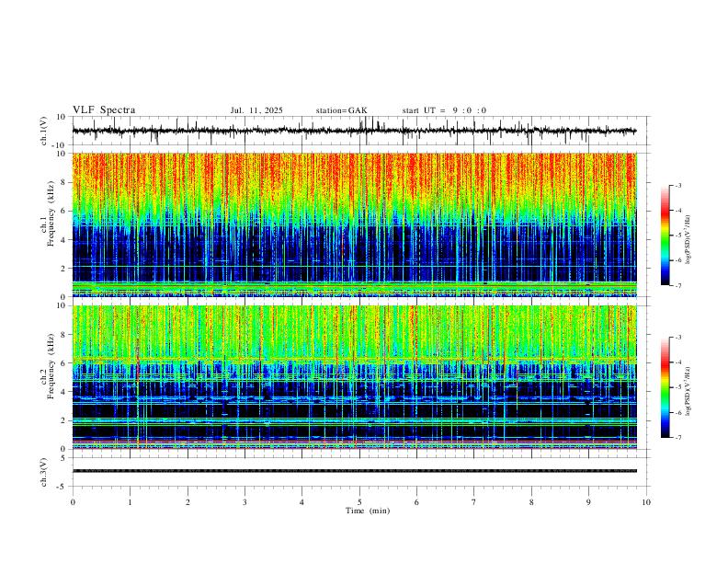Click time axis tick label "4"
Image resolution: width=728 pixels, height=563 pixels.
(x=301, y=502)
